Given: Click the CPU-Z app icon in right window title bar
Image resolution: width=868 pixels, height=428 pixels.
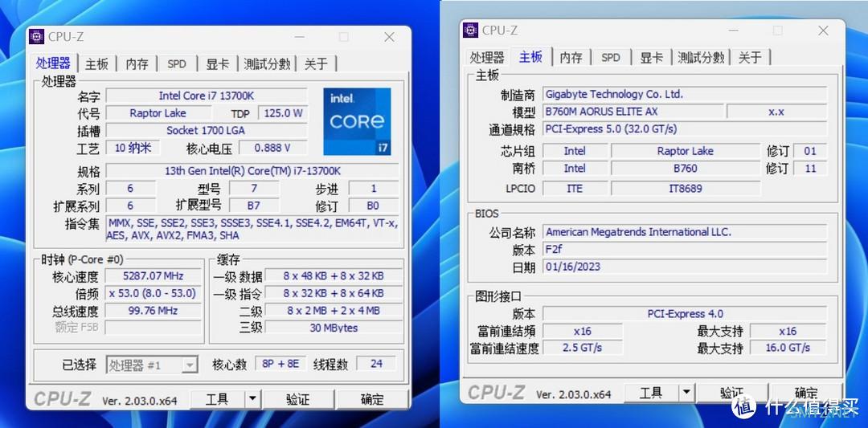Looking at the screenshot, I should 470,30.
